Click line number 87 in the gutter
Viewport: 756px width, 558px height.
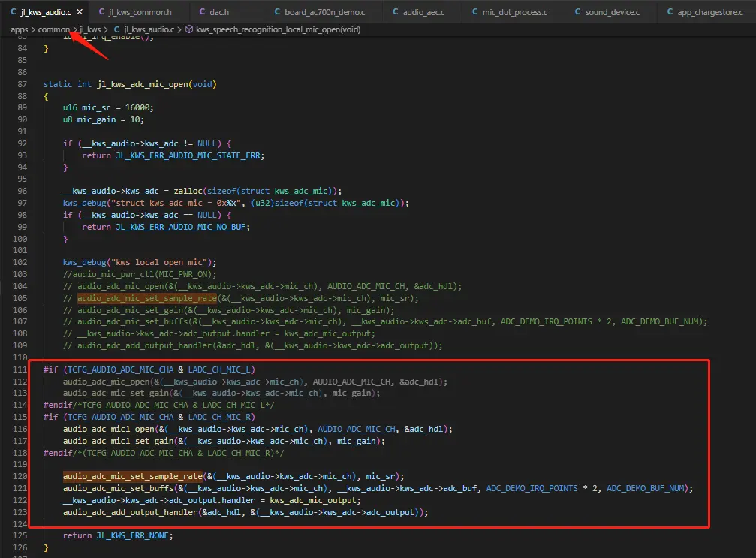[23, 84]
